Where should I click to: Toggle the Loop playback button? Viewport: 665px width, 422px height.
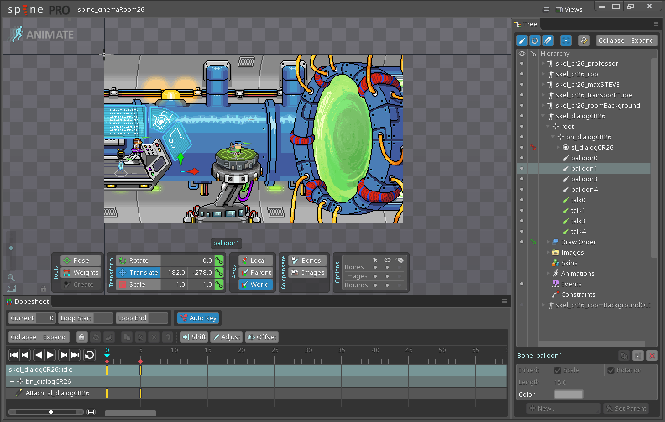tap(89, 355)
